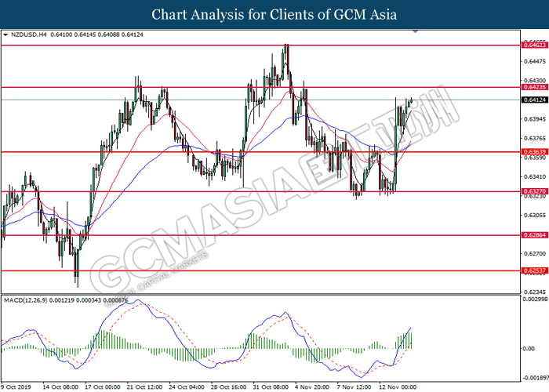Click the 7 Nov 12:00 time label

pyautogui.click(x=354, y=387)
